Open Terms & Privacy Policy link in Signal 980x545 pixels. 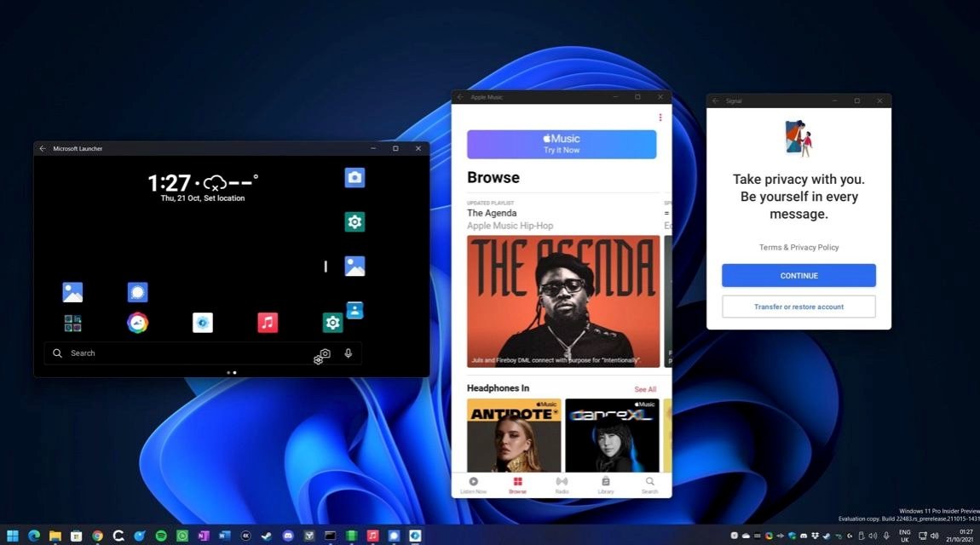[x=798, y=247]
